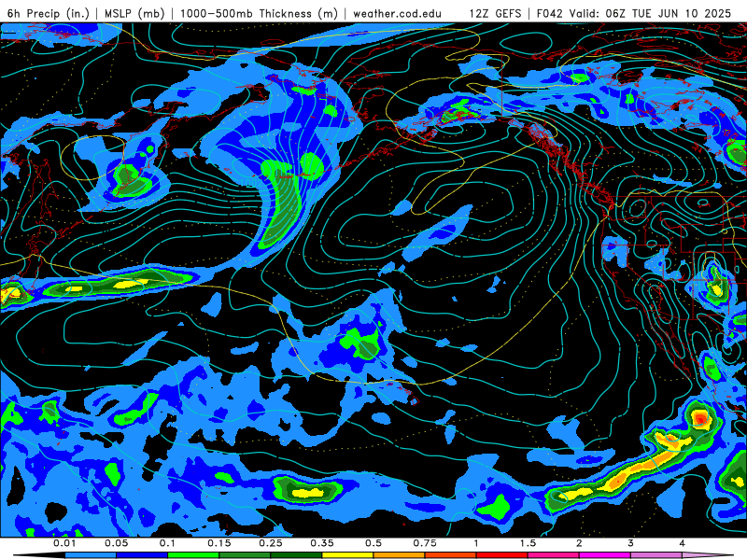Screen dimensions: 747x560
Task: Click the '06Z TUE' valid time text
Action: (628, 13)
